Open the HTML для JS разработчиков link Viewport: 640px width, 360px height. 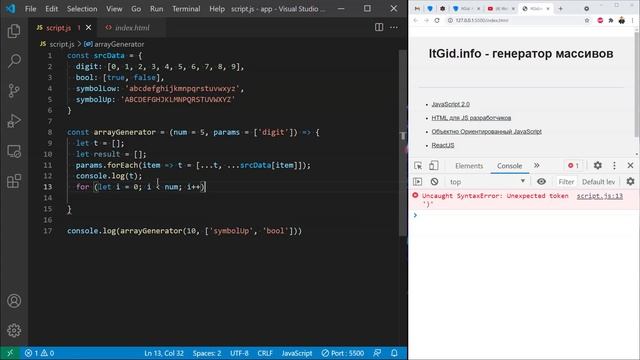tap(471, 118)
